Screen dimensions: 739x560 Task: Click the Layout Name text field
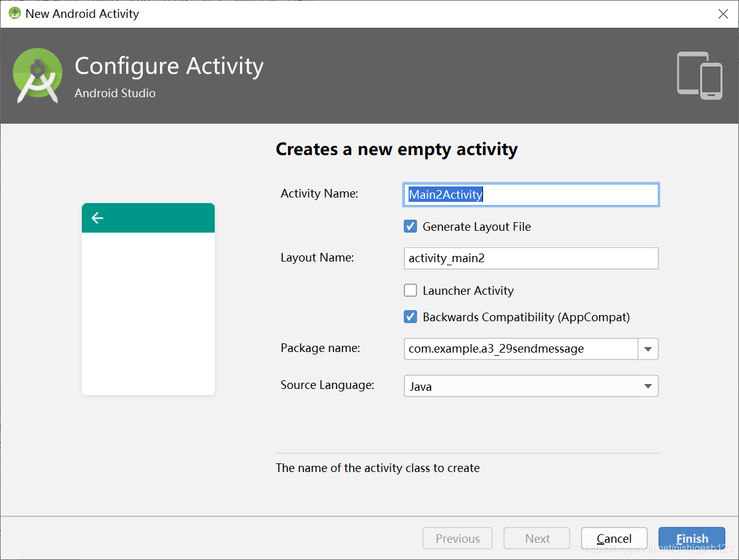click(x=531, y=258)
